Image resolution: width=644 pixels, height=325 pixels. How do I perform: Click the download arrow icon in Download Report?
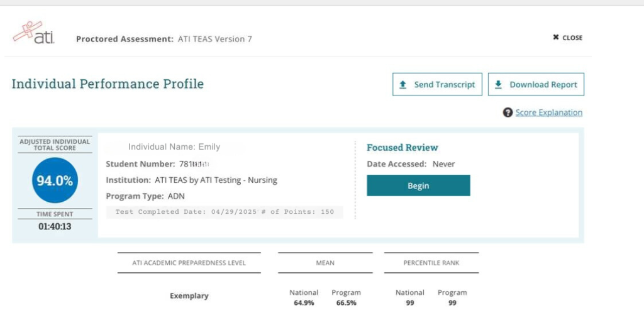tap(498, 84)
